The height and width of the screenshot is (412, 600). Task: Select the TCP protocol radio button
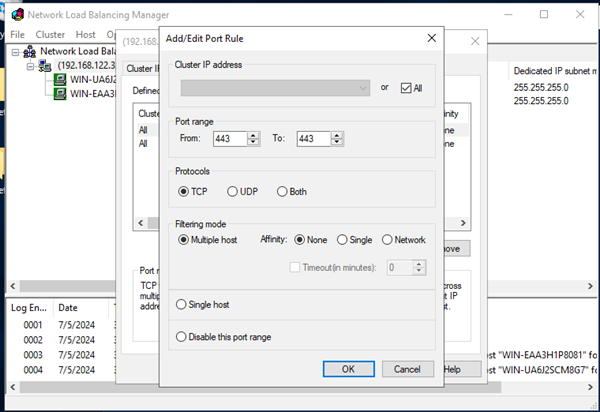184,191
